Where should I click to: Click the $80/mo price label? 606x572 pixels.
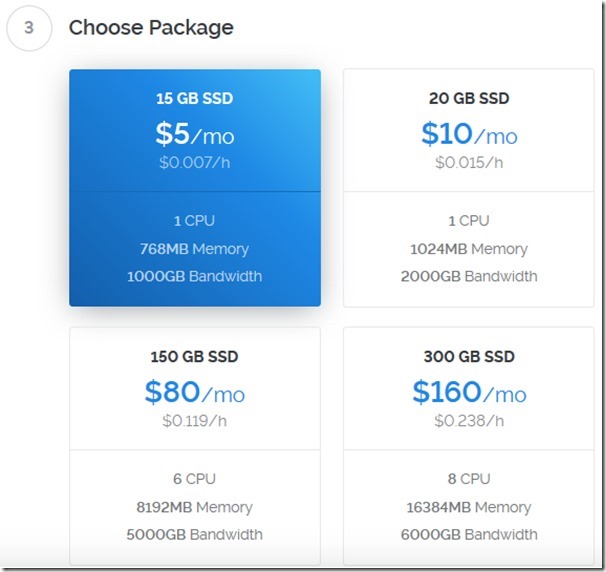click(x=194, y=393)
